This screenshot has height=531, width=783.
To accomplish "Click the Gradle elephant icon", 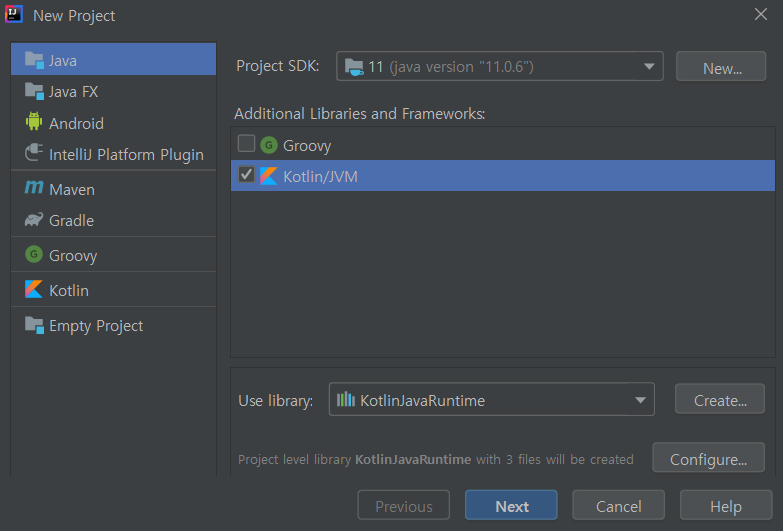I will [x=34, y=219].
